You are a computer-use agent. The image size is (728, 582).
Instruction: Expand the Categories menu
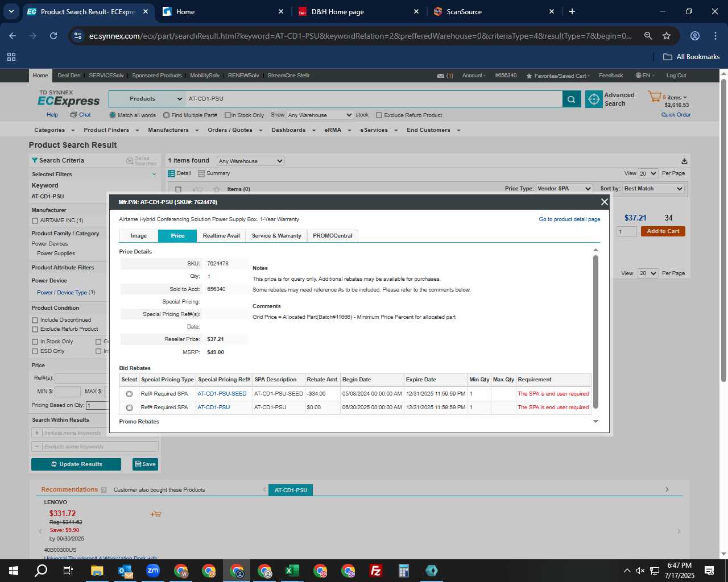point(54,130)
